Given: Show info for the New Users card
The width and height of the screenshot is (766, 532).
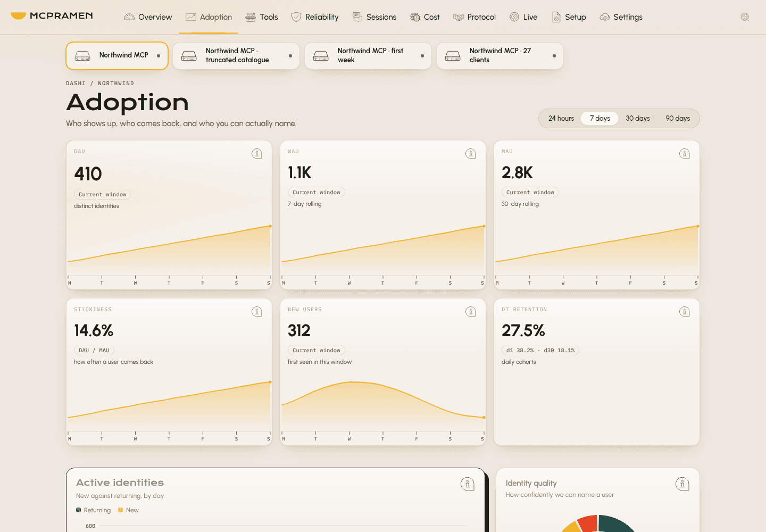Looking at the screenshot, I should coord(471,312).
